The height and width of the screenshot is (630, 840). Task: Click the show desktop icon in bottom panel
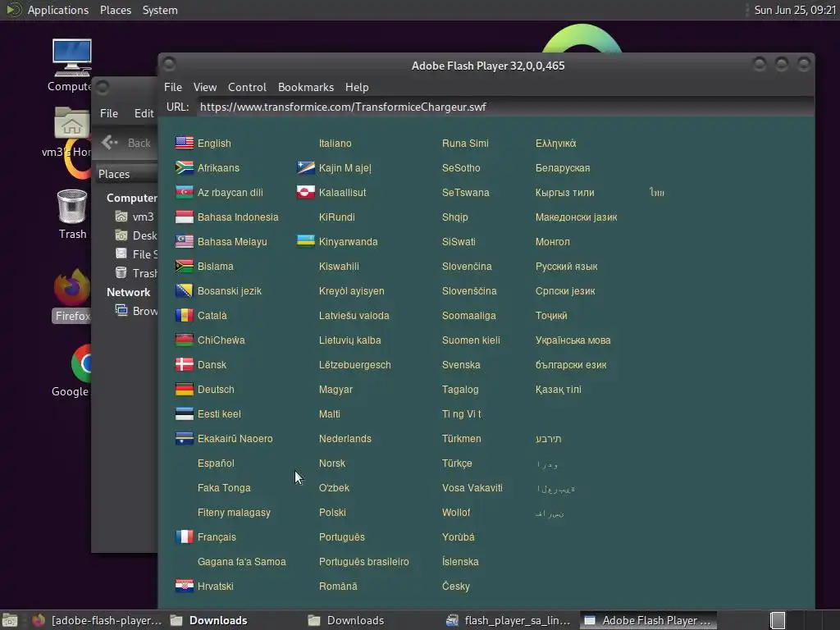(x=10, y=620)
